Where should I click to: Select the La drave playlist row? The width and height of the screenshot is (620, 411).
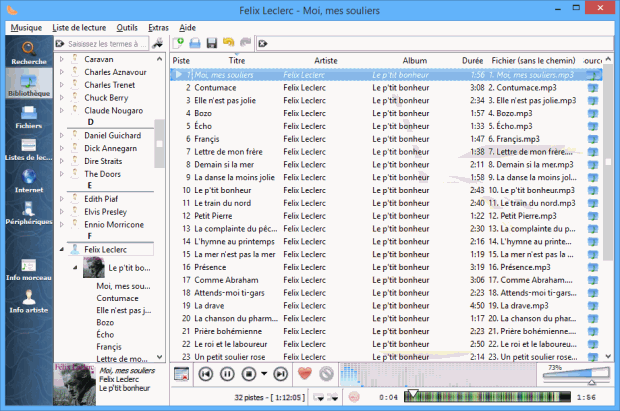pos(386,306)
